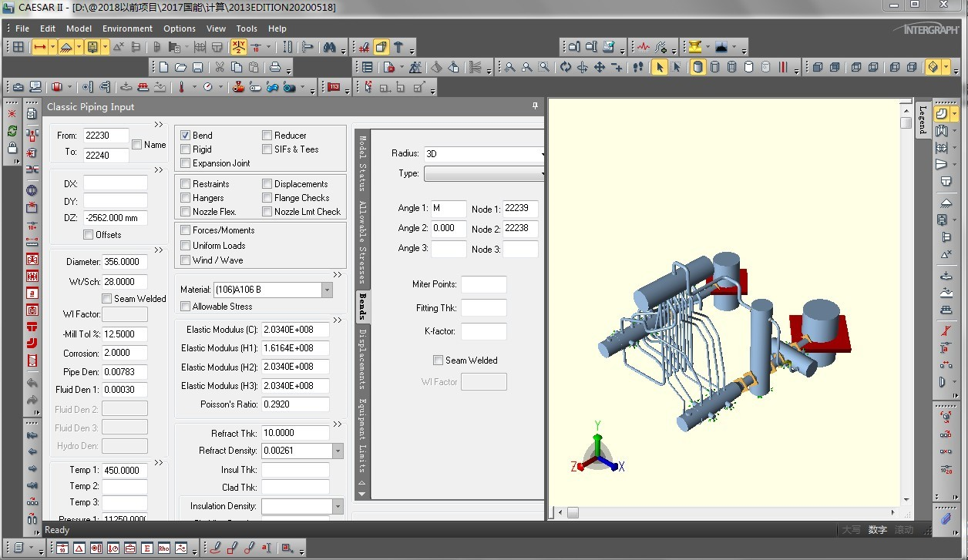Click the Node 1 field 22239
The width and height of the screenshot is (968, 560).
point(520,209)
